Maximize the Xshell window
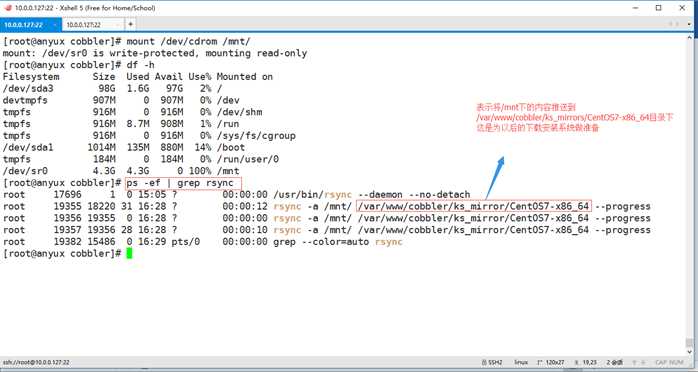 pos(658,8)
